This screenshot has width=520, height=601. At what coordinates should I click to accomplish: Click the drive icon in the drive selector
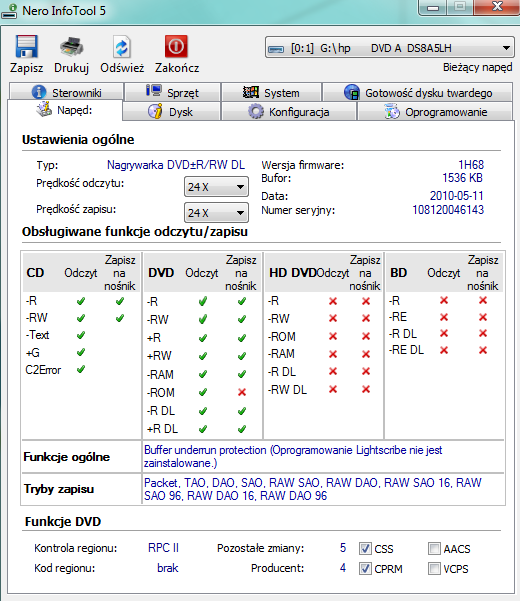point(276,49)
